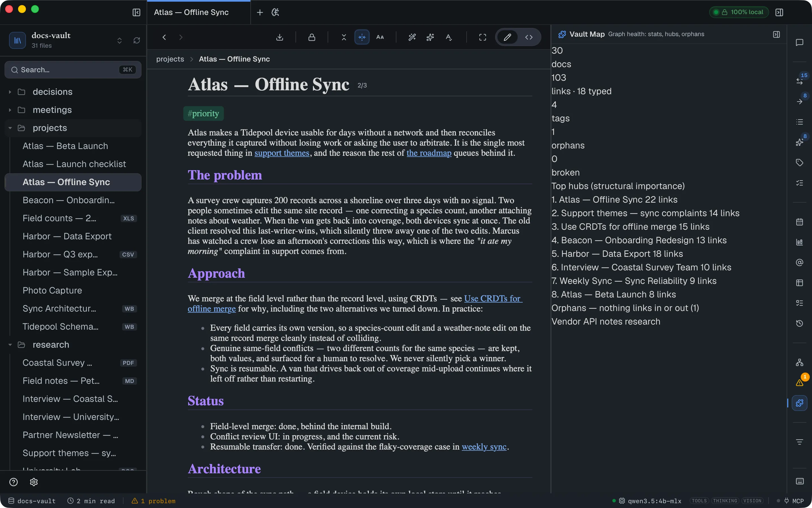The width and height of the screenshot is (812, 508).
Task: Open the chat panel icon in right rail
Action: [x=800, y=42]
